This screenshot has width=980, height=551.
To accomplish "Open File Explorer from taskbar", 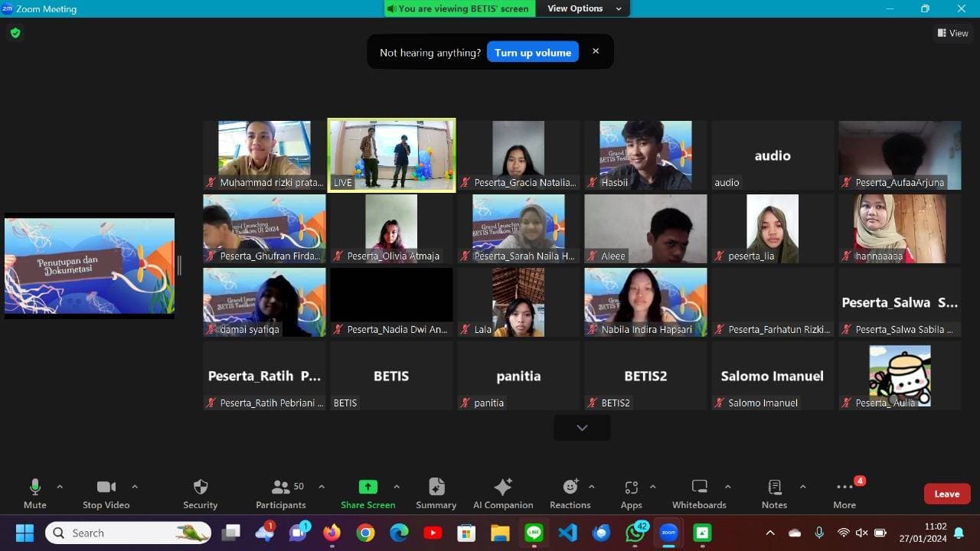I will pos(500,533).
